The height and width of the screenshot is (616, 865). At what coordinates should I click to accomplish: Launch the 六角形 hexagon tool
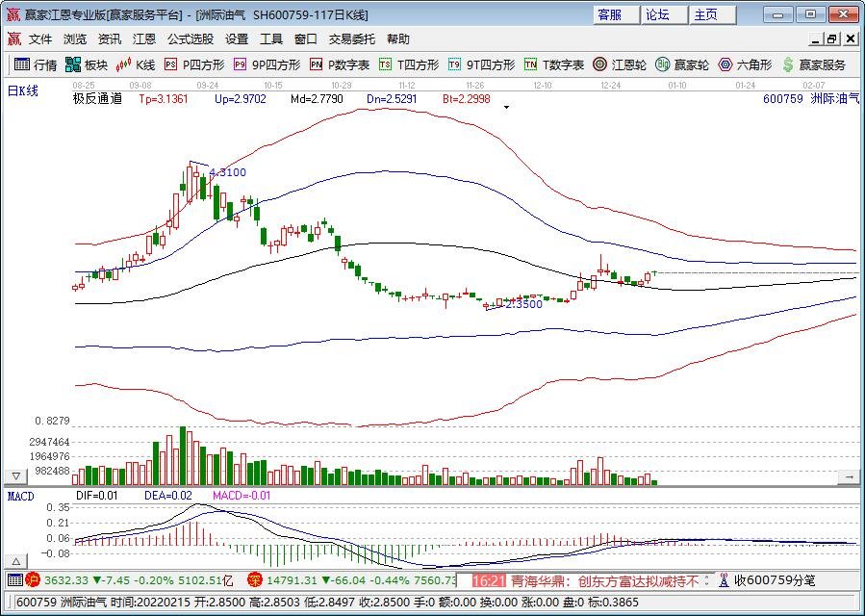tap(744, 64)
